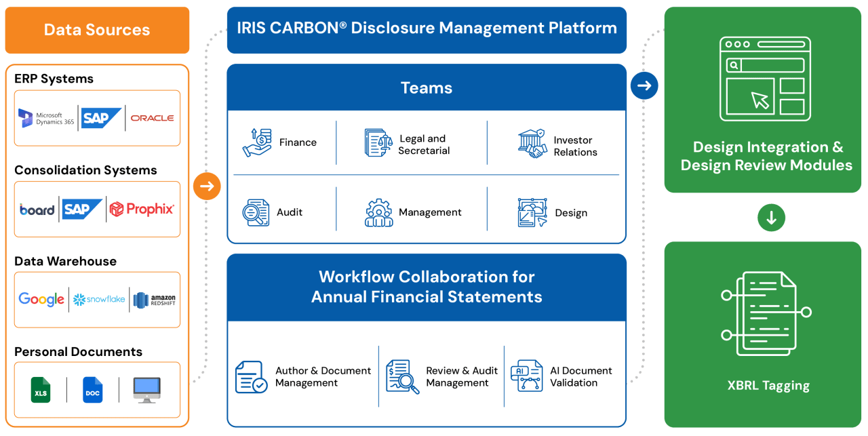
Task: Click the Design Integration & Design Review Modules title
Action: coord(766,156)
